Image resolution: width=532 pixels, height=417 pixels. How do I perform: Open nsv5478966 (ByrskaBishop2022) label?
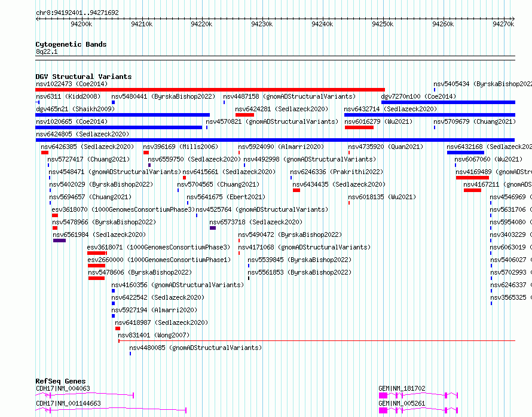[x=104, y=222]
